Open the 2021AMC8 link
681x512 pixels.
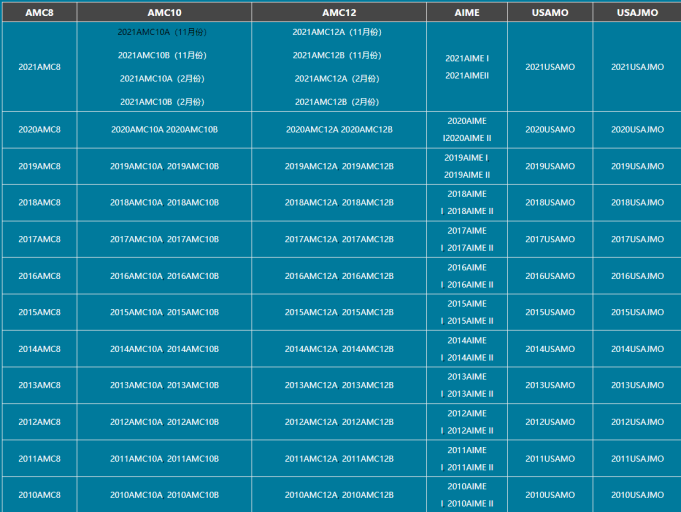pyautogui.click(x=39, y=67)
